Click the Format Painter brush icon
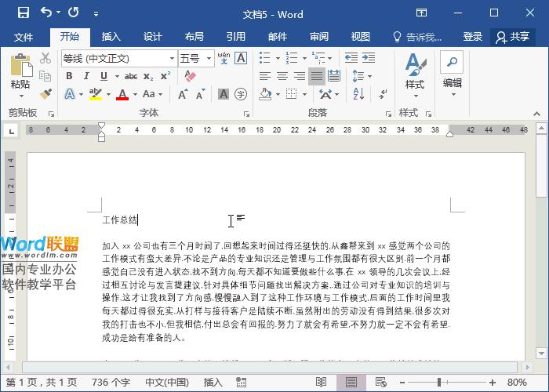The width and height of the screenshot is (549, 392). (x=45, y=94)
